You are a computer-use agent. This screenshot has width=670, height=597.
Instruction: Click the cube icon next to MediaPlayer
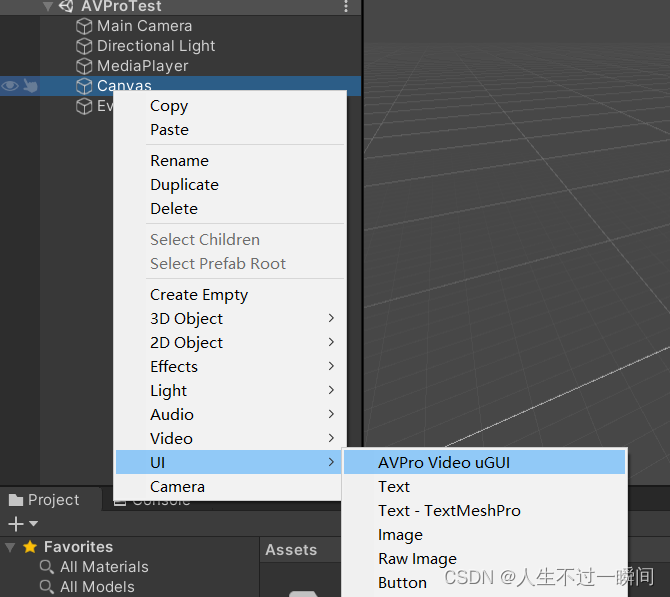click(84, 66)
